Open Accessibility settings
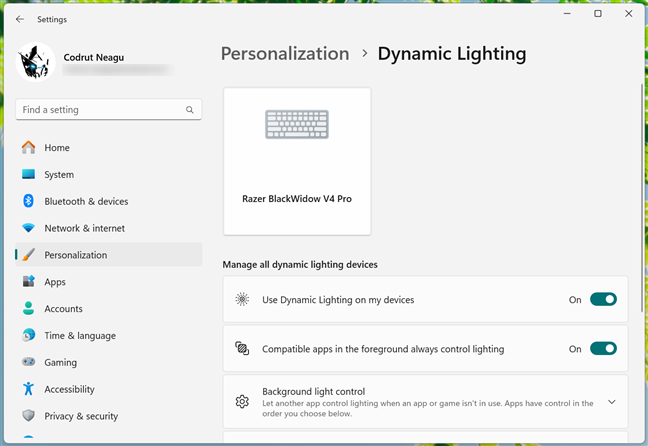The image size is (648, 446). (x=109, y=389)
